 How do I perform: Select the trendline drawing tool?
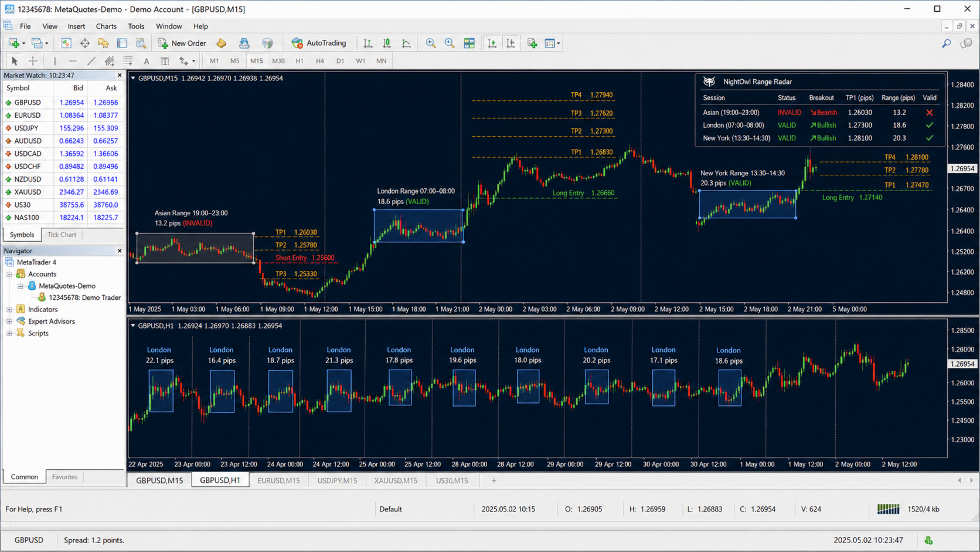(91, 60)
